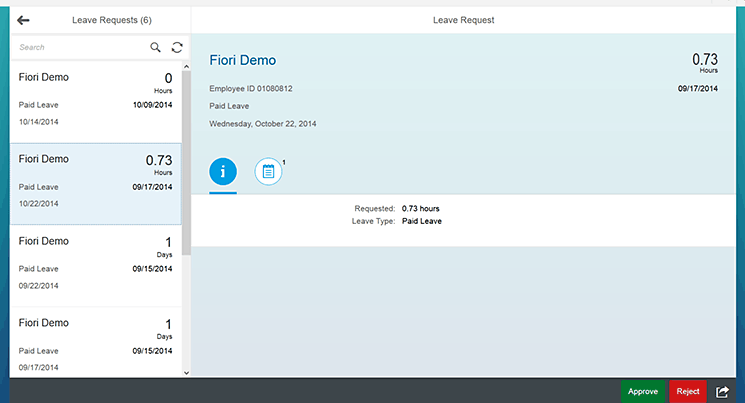Click the Requested 0.73 hours value

tap(420, 209)
